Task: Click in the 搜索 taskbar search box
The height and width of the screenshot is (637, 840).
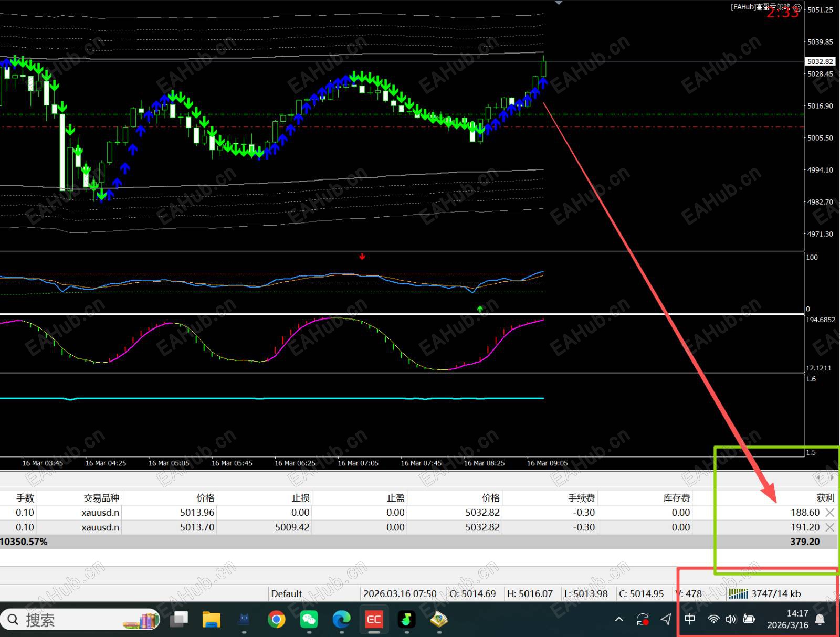Action: pyautogui.click(x=68, y=620)
